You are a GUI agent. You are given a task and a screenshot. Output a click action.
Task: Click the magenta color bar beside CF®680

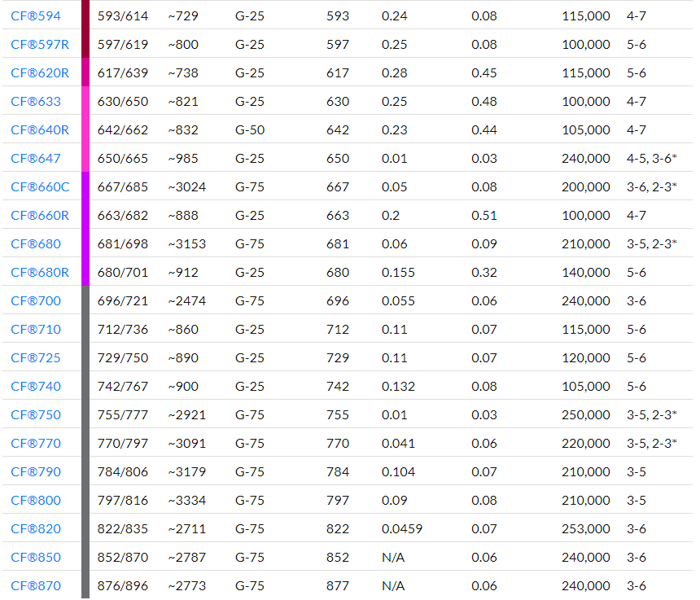pyautogui.click(x=85, y=244)
